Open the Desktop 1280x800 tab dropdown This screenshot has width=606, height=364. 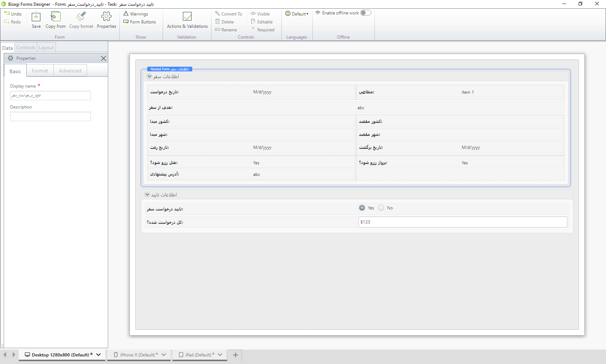coord(98,355)
